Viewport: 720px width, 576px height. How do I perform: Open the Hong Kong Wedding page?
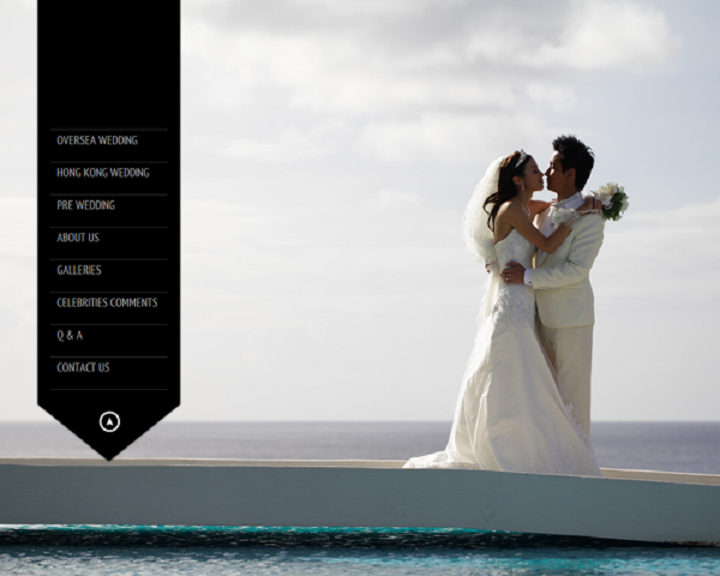[x=103, y=173]
